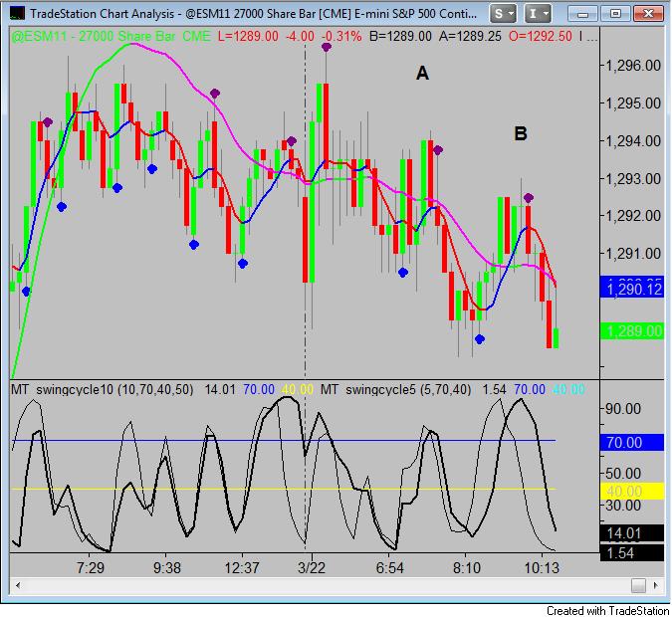Click the letter A annotation on chart
This screenshot has height=617, width=672.
click(422, 74)
